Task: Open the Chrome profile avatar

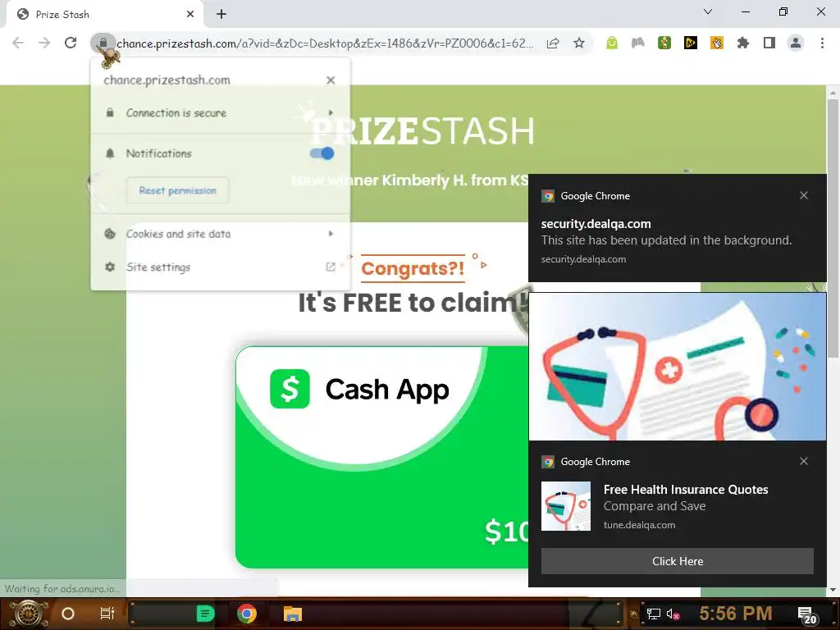Action: pyautogui.click(x=796, y=43)
